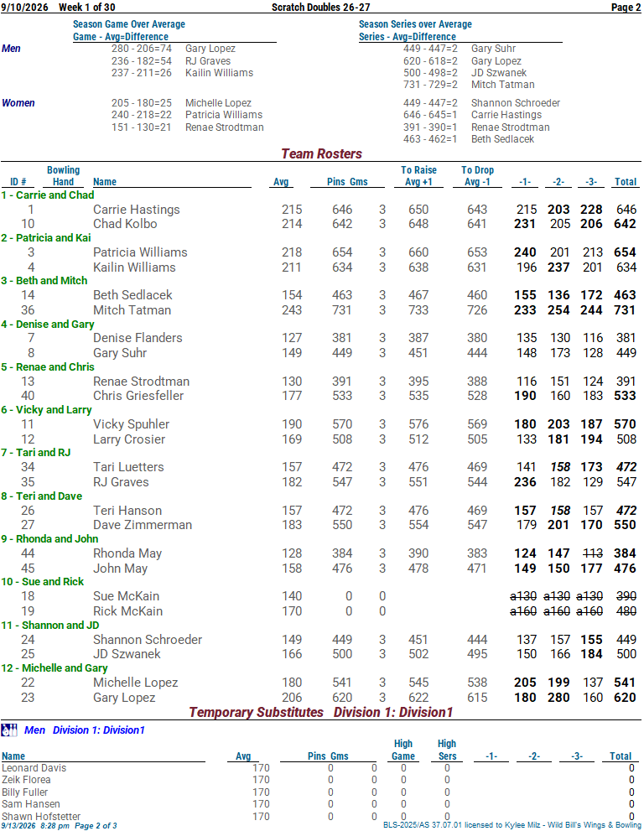Select the 'Tari Luetters' roster name
The height and width of the screenshot is (831, 644).
click(128, 467)
